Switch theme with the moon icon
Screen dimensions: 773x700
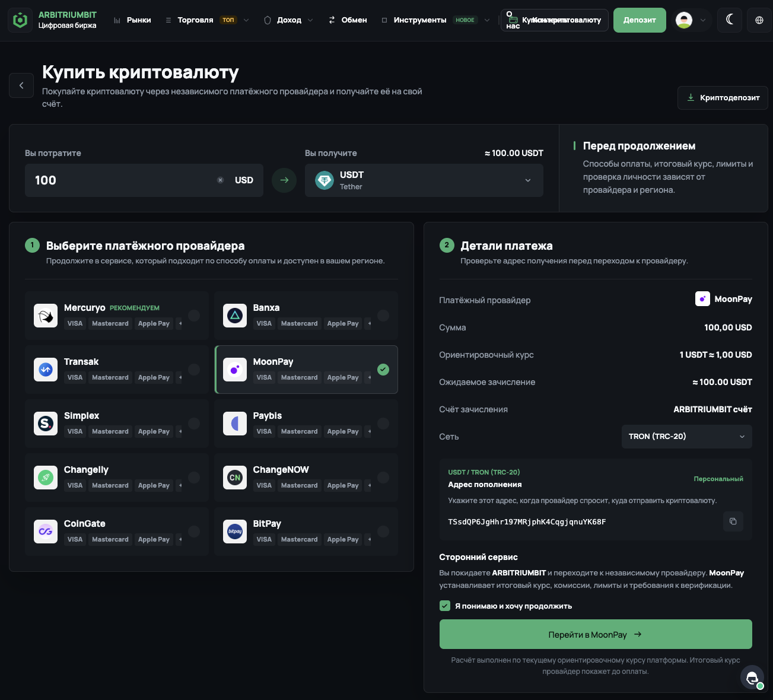730,20
